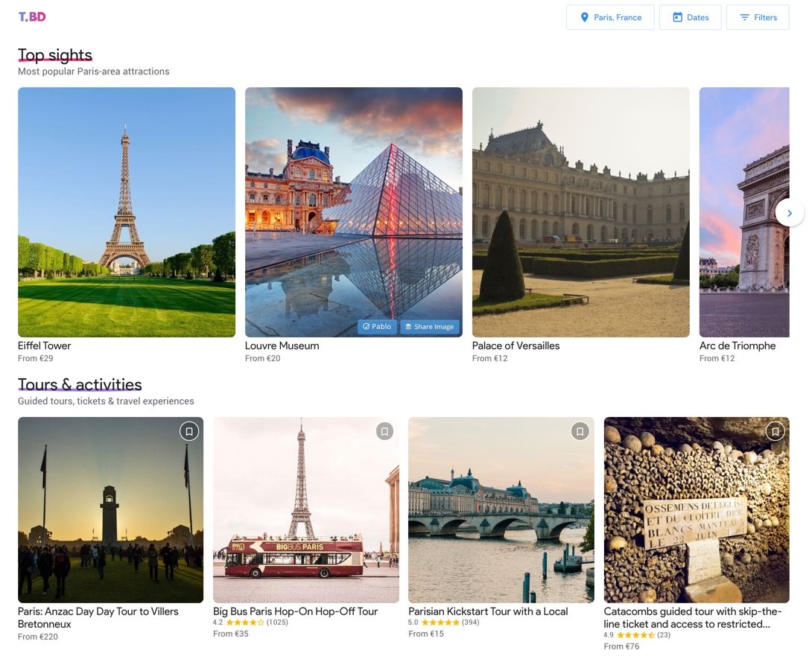Open the Catacombs guided tour title link
812x668 pixels.
pos(693,617)
